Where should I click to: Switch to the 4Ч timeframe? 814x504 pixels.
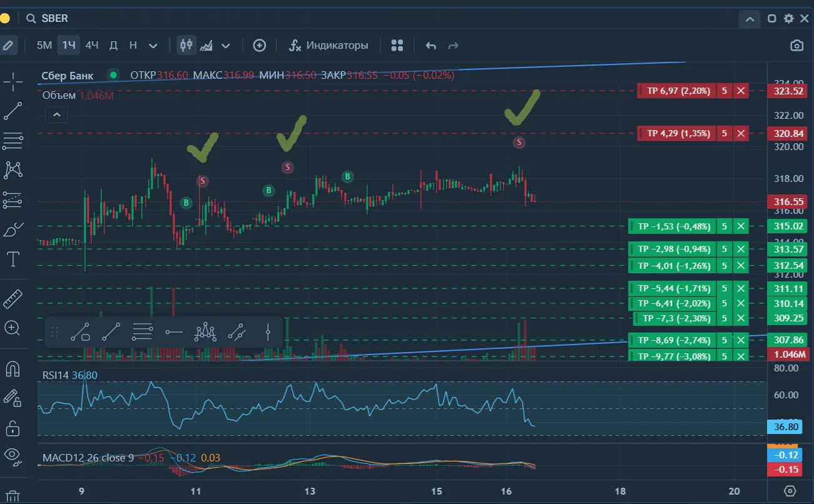tap(92, 46)
